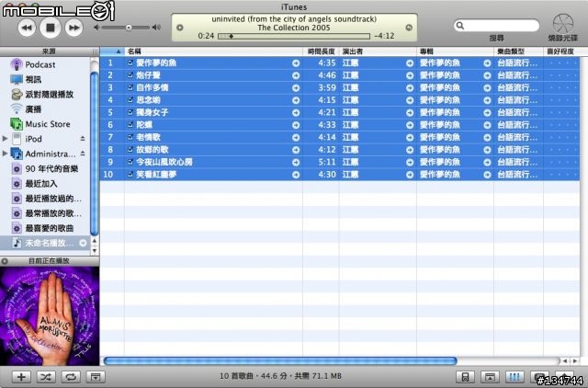Uncheck the checkbox on track 2
This screenshot has height=388, width=588.
pyautogui.click(x=130, y=75)
